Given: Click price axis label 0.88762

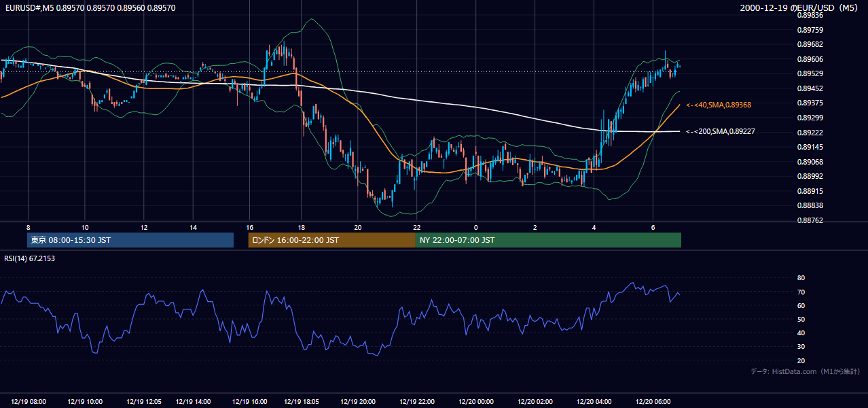Looking at the screenshot, I should pos(810,220).
